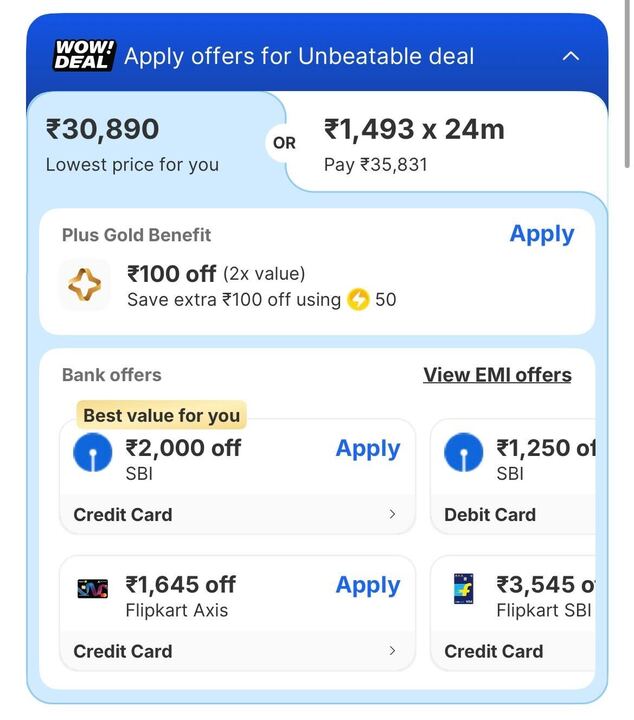Open the SBI Debit Card offer row
This screenshot has width=634, height=720.
pyautogui.click(x=490, y=514)
